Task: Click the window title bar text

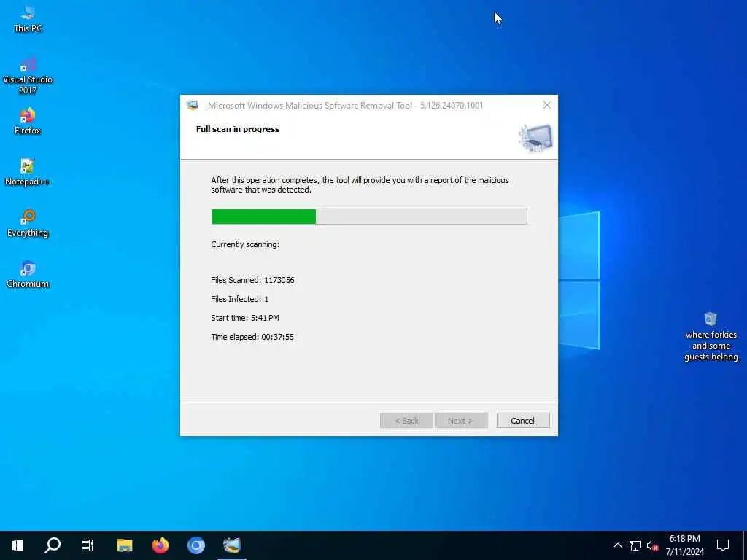Action: tap(345, 105)
